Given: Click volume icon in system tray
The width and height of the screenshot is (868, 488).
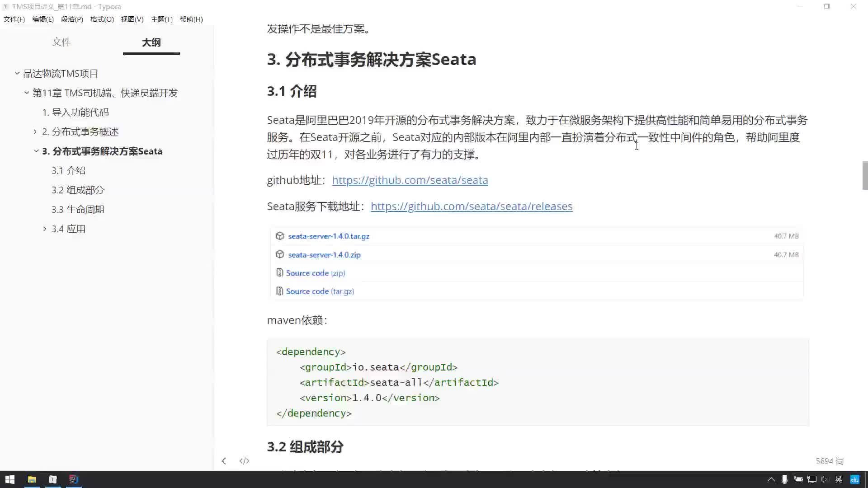Looking at the screenshot, I should [824, 479].
